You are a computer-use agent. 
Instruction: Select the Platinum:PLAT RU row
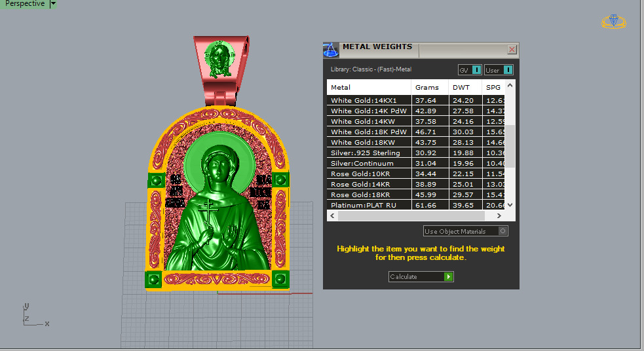coord(415,205)
